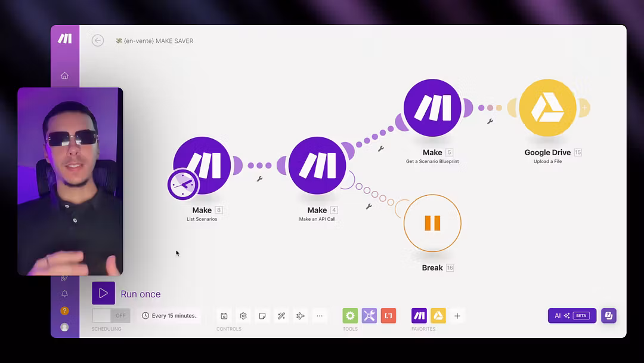Click the Save scenario disk icon
The height and width of the screenshot is (363, 644).
pyautogui.click(x=224, y=316)
